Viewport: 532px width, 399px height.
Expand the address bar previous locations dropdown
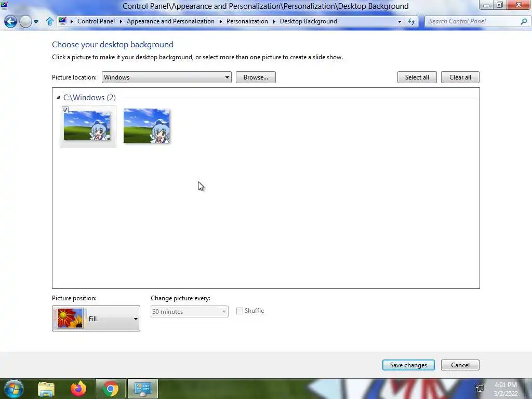400,21
